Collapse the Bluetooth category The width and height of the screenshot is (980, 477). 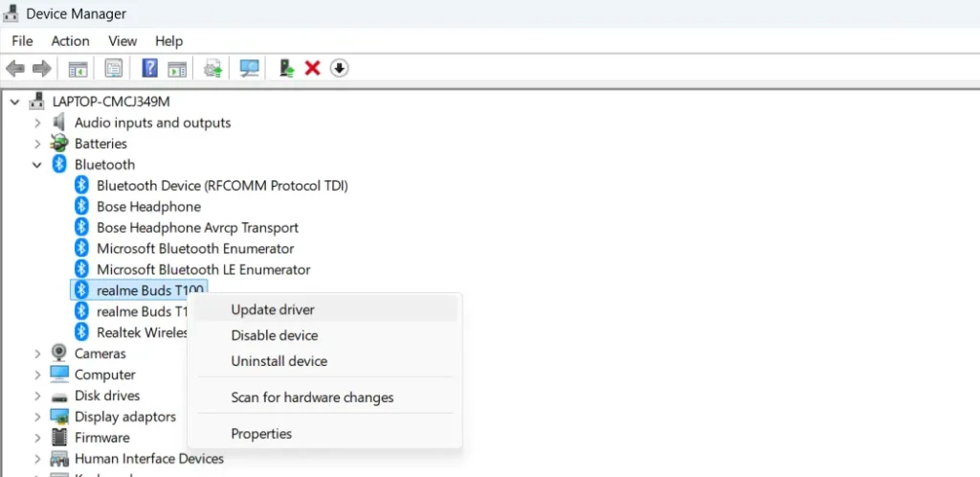[37, 165]
